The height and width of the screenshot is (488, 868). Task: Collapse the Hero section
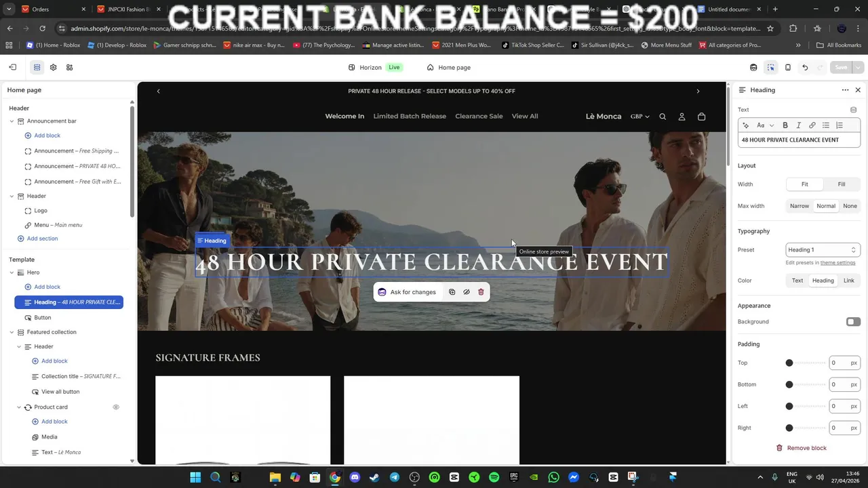tap(12, 272)
